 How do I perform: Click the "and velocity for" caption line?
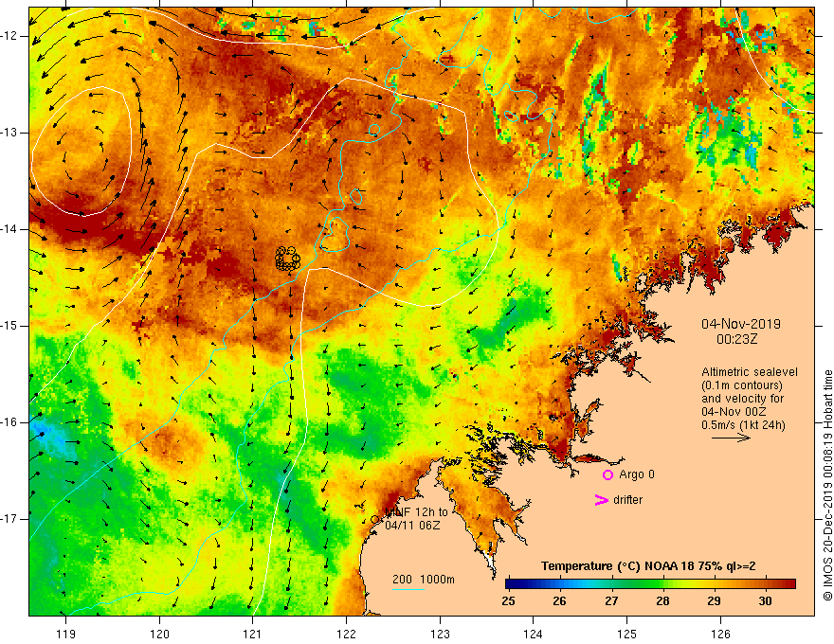pyautogui.click(x=742, y=399)
